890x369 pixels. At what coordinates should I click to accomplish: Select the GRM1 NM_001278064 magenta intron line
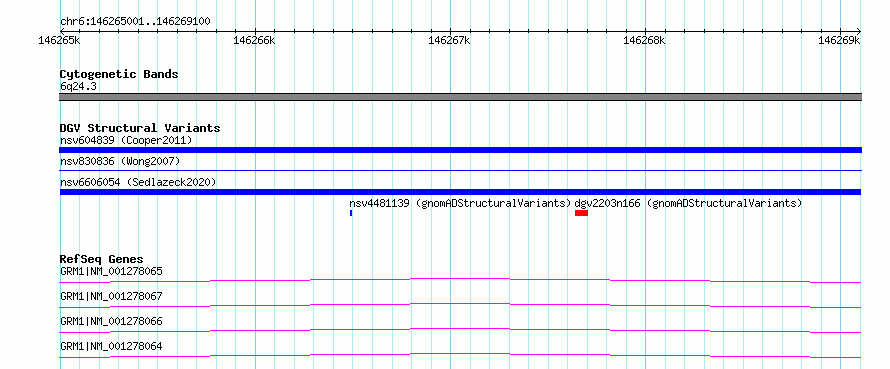[460, 355]
